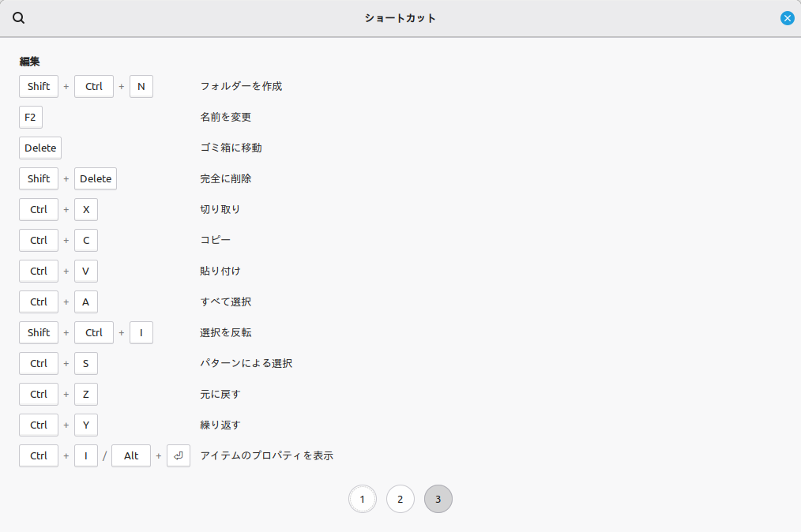Click the Z keycap for 元に戻す
This screenshot has width=801, height=532.
[86, 394]
